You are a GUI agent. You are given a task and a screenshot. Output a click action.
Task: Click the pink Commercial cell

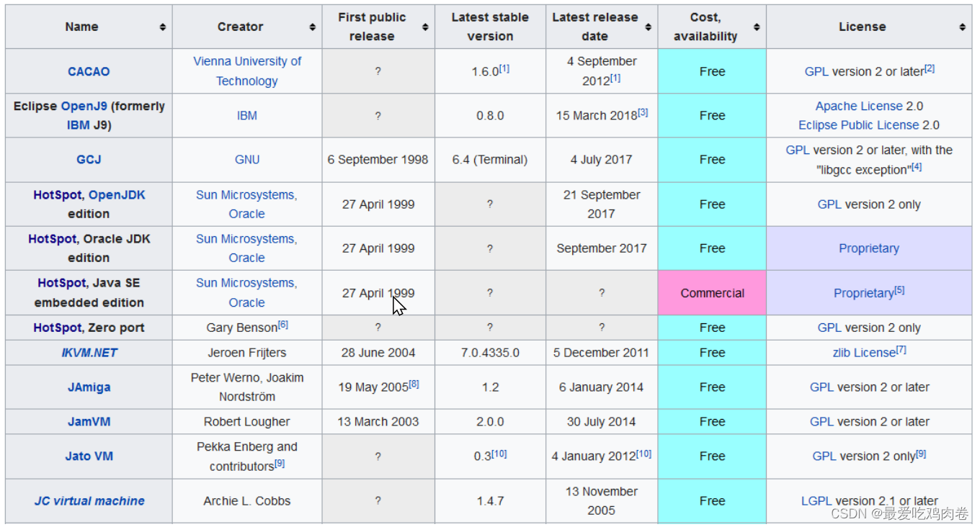pyautogui.click(x=712, y=293)
